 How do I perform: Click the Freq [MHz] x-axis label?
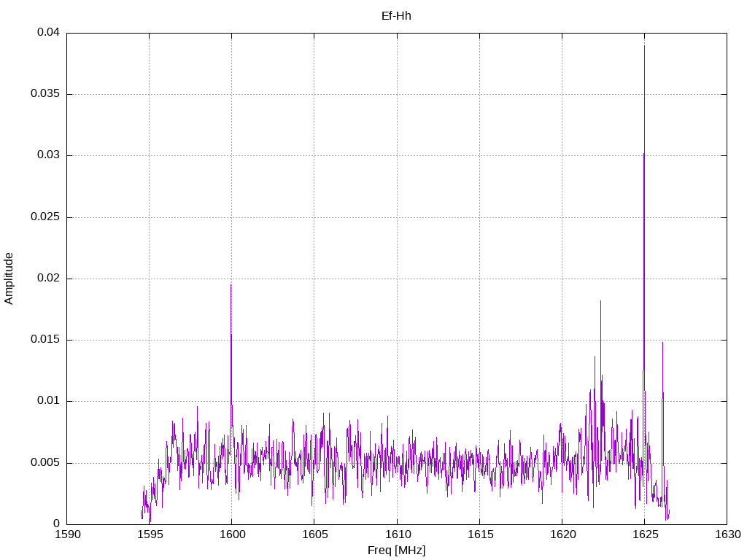tap(396, 550)
